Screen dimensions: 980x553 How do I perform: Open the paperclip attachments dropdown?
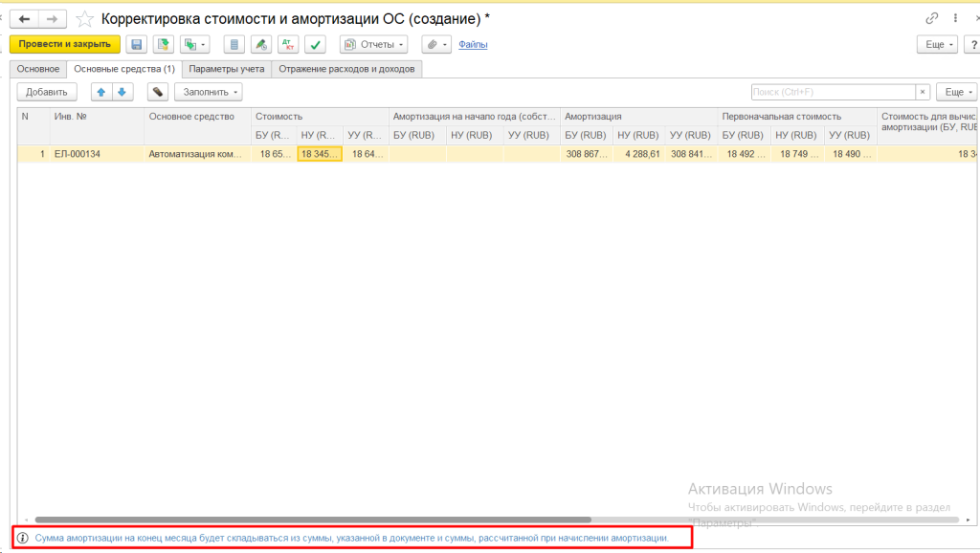[x=436, y=44]
